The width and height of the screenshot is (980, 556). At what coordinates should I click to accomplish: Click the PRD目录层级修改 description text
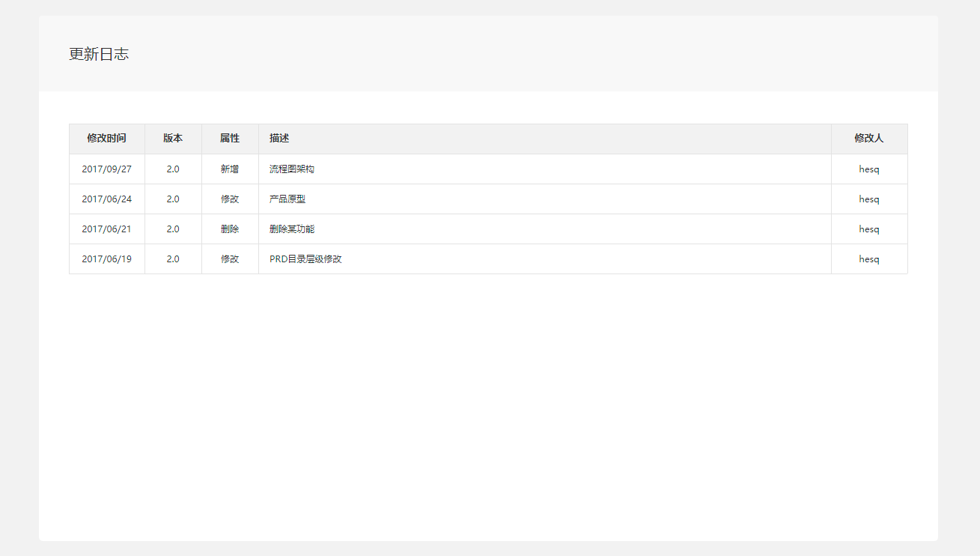[x=305, y=259]
